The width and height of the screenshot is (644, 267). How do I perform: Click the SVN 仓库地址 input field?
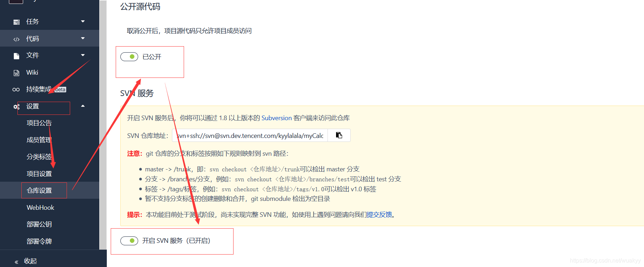pyautogui.click(x=250, y=135)
